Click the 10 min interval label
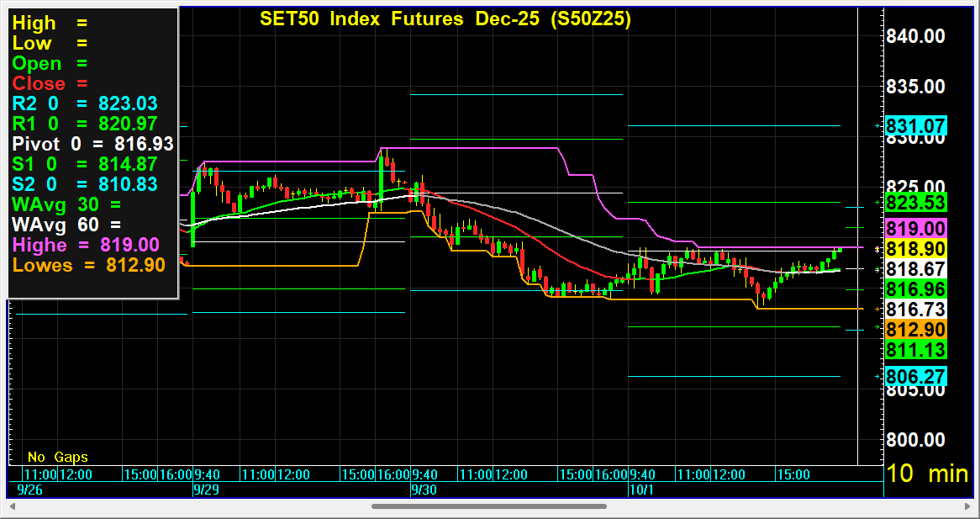980x519 pixels. click(927, 474)
